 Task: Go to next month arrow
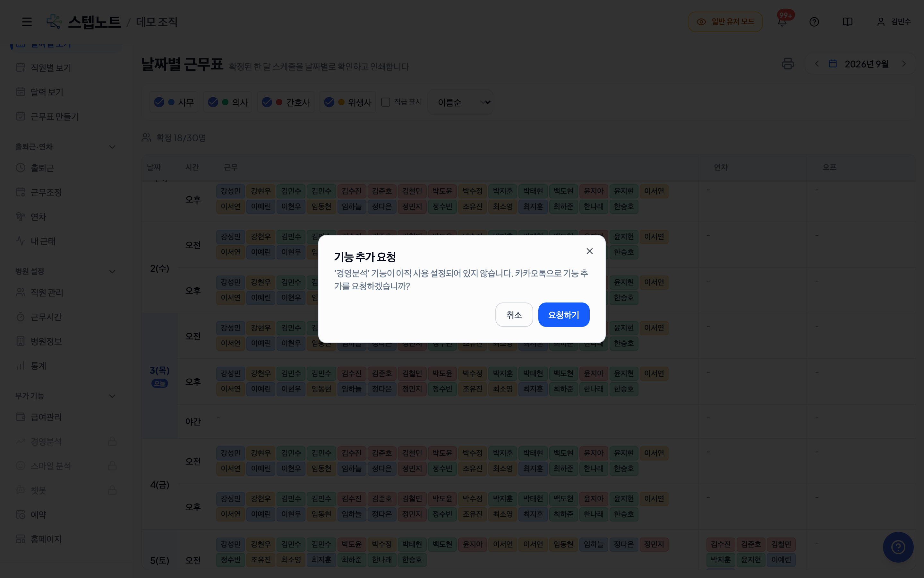[x=904, y=64]
